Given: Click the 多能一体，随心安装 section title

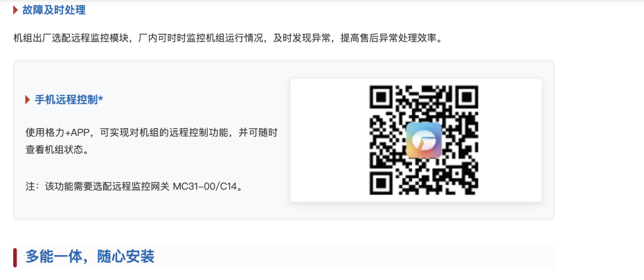Looking at the screenshot, I should 90,256.
